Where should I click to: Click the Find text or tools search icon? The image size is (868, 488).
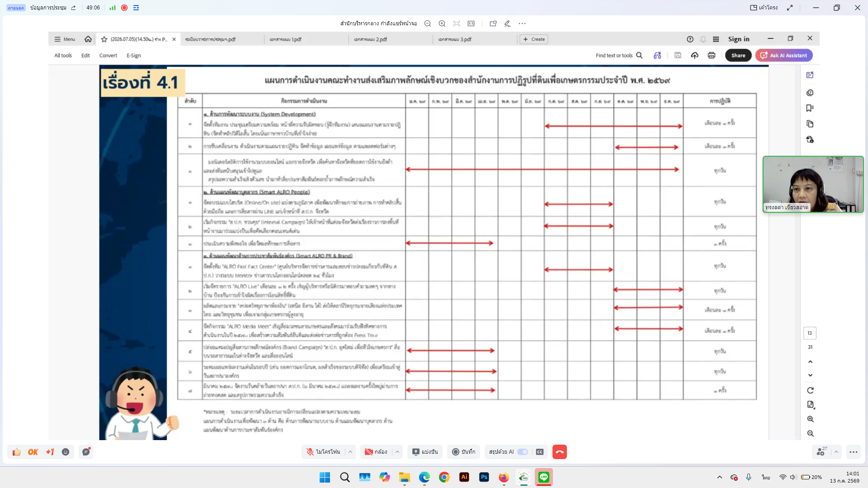639,55
